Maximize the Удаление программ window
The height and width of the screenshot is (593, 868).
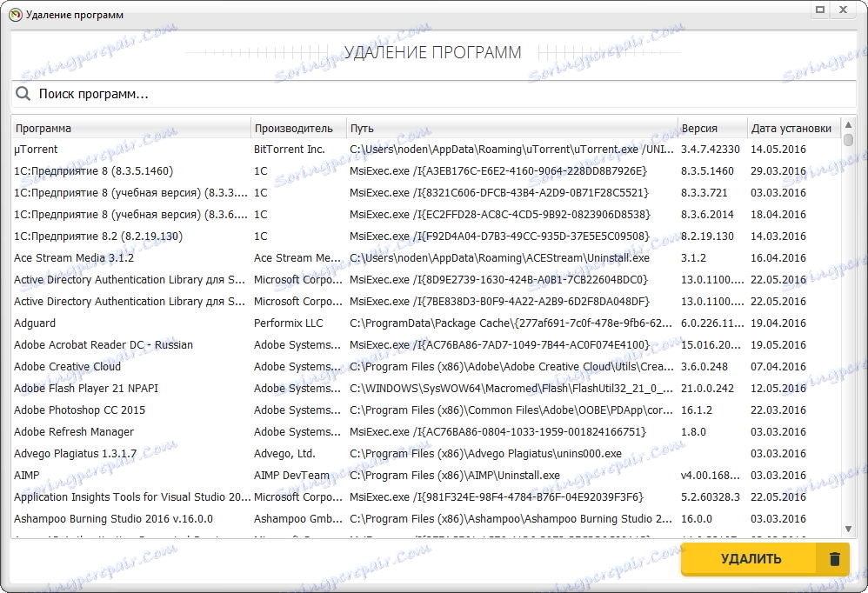pyautogui.click(x=820, y=10)
